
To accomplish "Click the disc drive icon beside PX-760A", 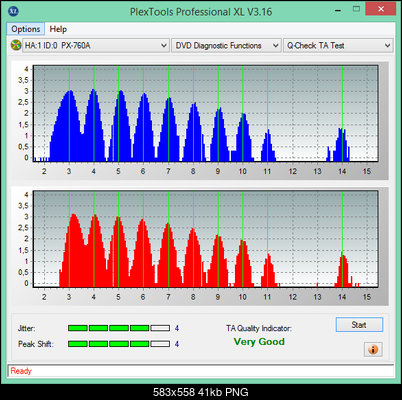I will 15,45.
